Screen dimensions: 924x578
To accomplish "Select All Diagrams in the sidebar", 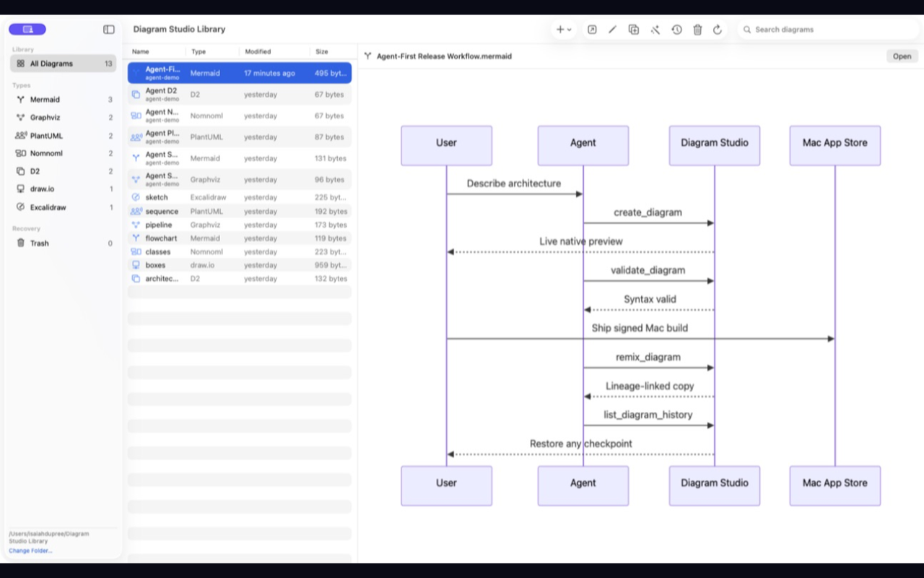I will click(63, 64).
